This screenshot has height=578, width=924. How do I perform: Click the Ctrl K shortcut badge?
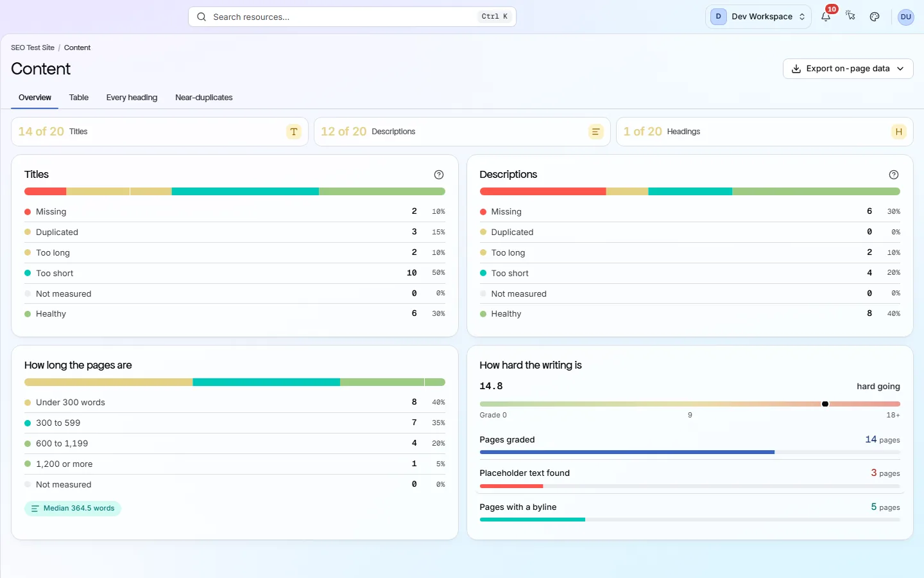495,17
